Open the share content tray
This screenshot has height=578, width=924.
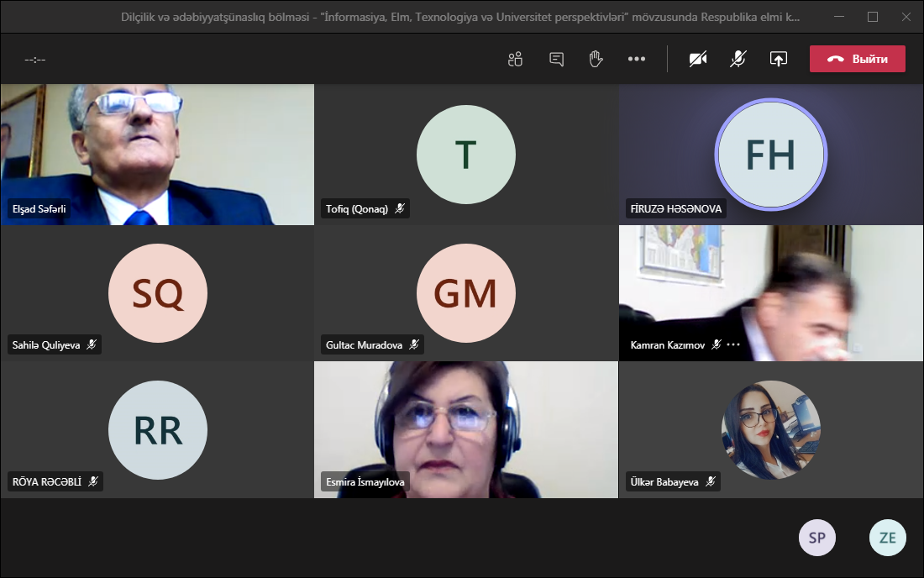tap(779, 59)
